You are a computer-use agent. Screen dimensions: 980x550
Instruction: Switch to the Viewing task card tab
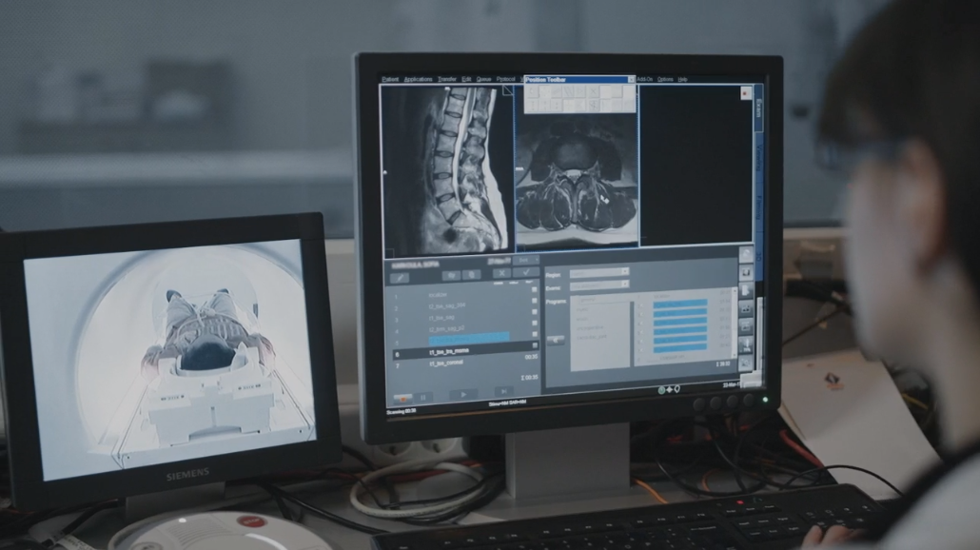tap(758, 156)
